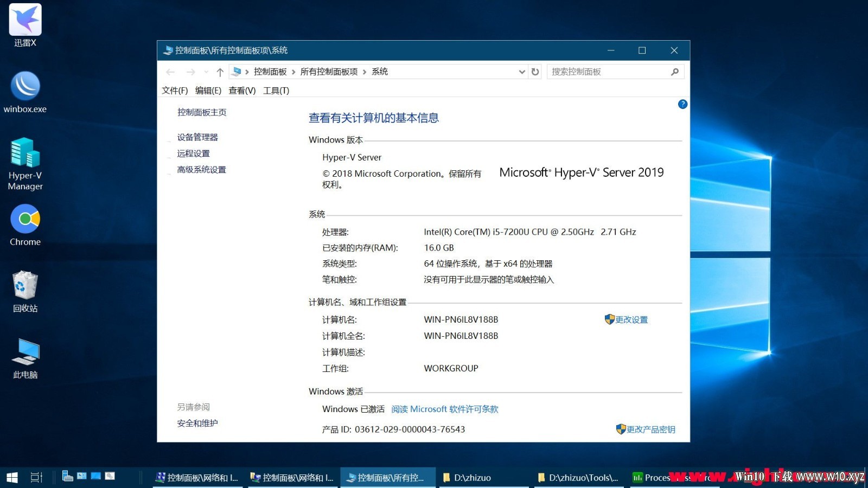868x488 pixels.
Task: Expand the chevron before 控制面板 breadcrumb
Action: pyautogui.click(x=247, y=72)
